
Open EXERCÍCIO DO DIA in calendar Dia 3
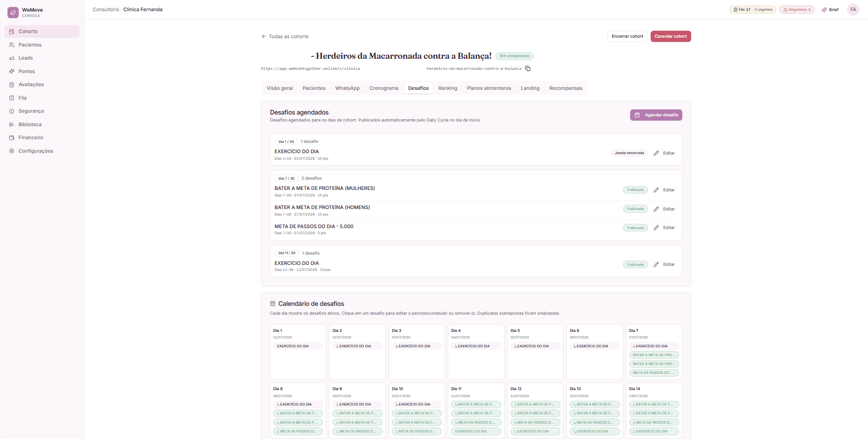(417, 346)
